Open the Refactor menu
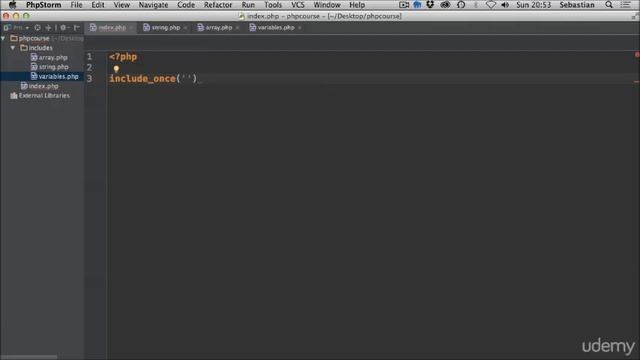The width and height of the screenshot is (640, 360). (218, 5)
